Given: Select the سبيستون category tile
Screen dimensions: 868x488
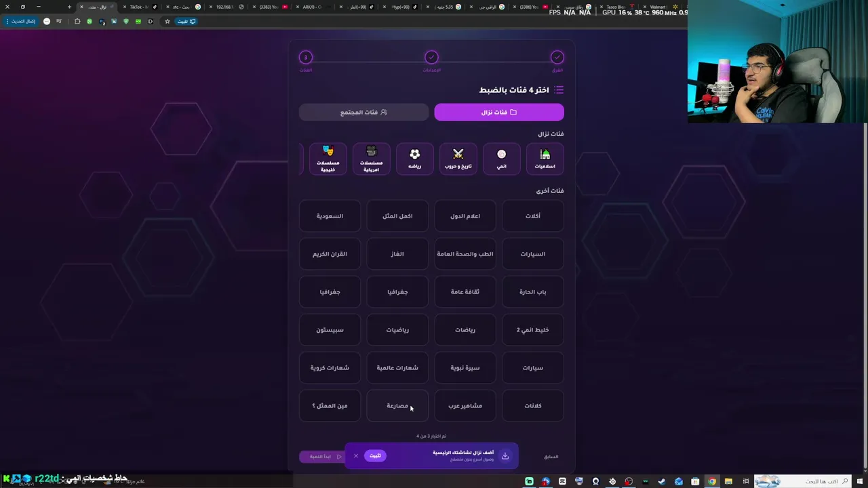Looking at the screenshot, I should pos(330,330).
